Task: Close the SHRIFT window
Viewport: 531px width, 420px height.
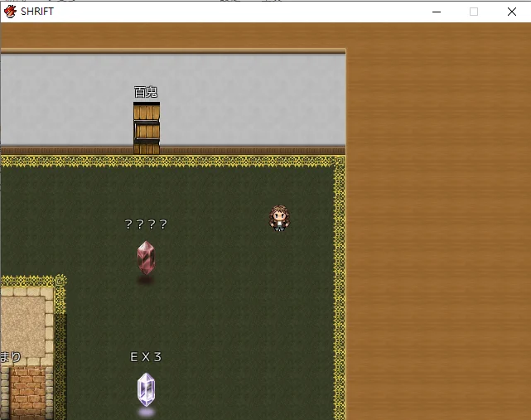Action: coord(512,12)
